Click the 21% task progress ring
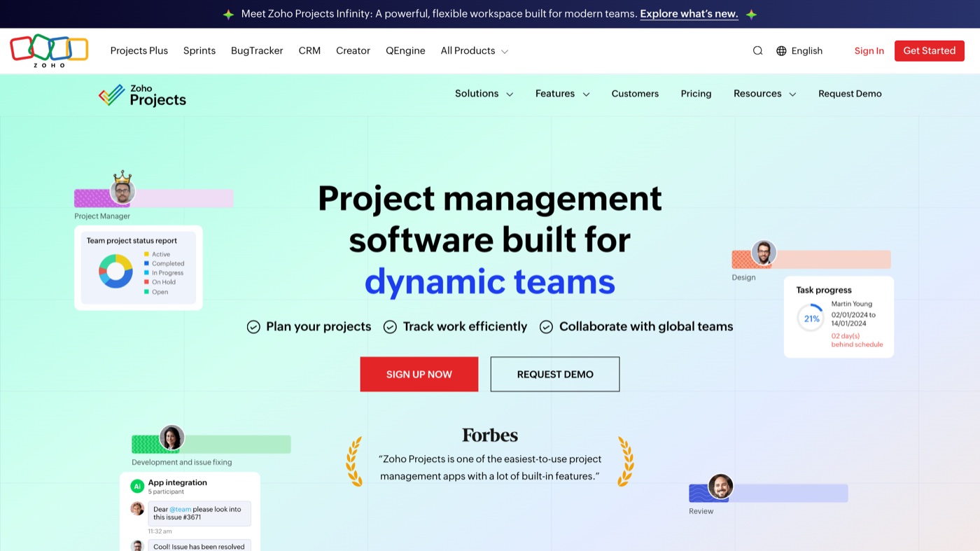This screenshot has height=551, width=980. click(811, 319)
